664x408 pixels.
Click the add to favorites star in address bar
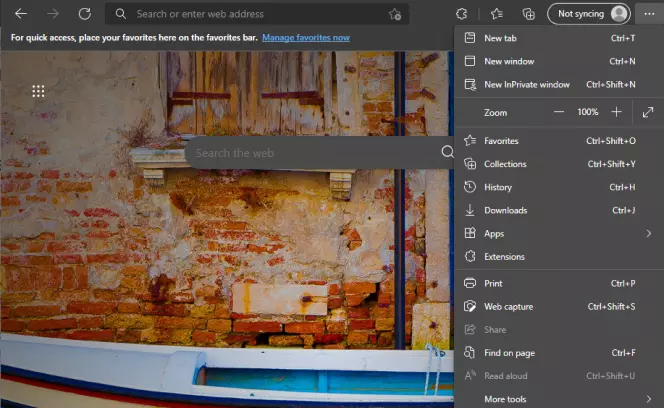395,14
